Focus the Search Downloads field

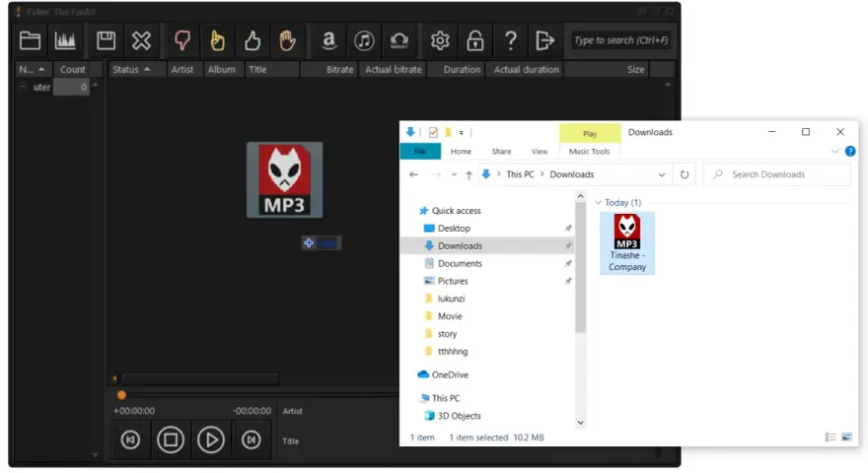[x=776, y=174]
